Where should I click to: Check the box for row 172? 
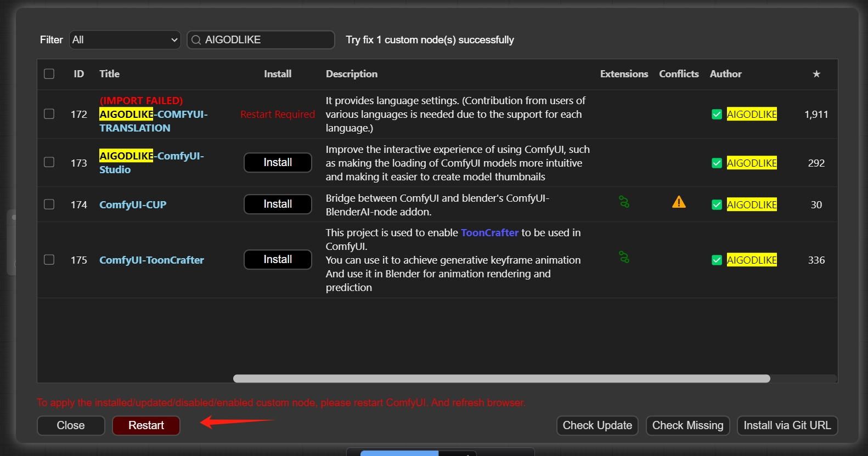(x=49, y=114)
